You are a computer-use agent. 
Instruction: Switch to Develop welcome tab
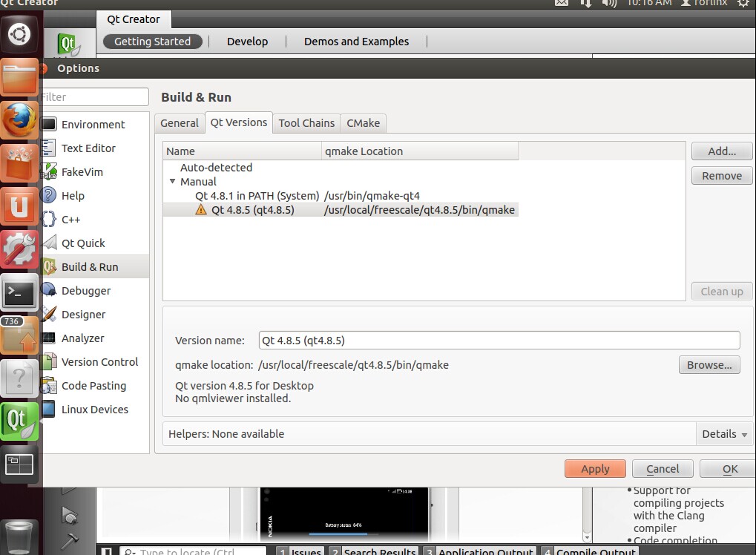click(x=247, y=42)
